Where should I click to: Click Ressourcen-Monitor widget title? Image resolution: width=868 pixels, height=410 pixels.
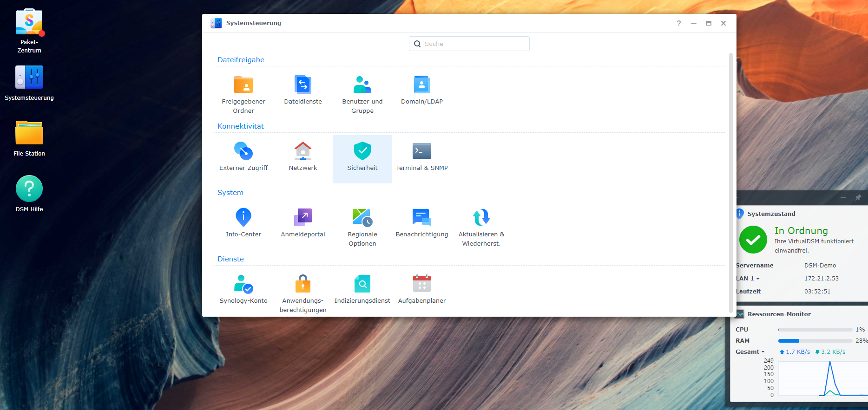pyautogui.click(x=779, y=314)
